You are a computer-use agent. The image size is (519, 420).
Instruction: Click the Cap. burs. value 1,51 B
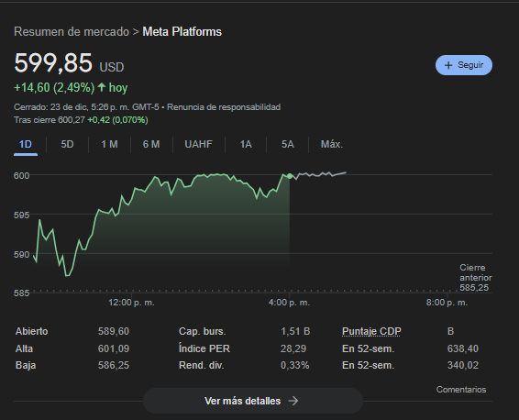(x=295, y=331)
